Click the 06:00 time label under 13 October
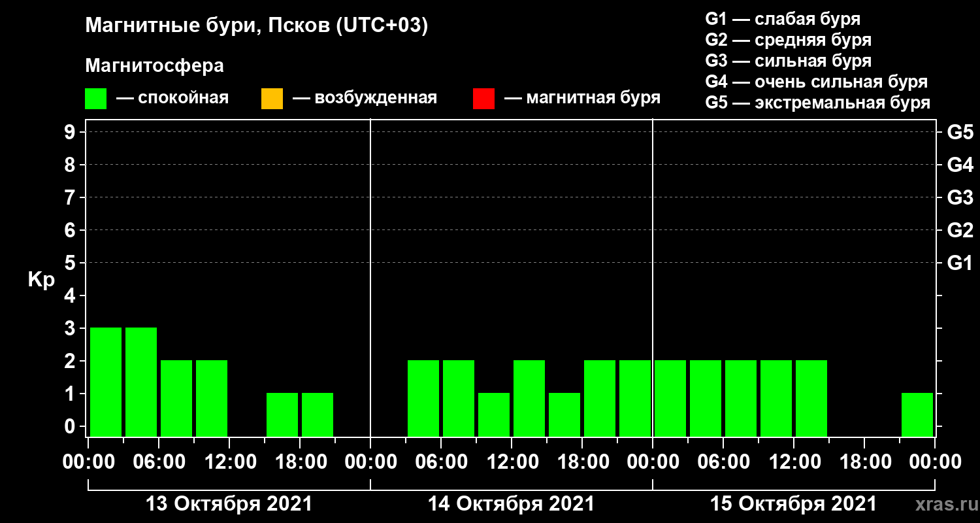Viewport: 980px width, 523px height. tap(159, 462)
